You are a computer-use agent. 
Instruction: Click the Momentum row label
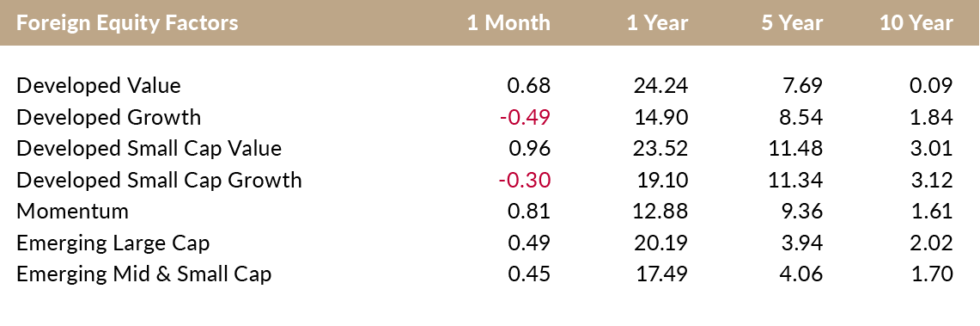72,212
